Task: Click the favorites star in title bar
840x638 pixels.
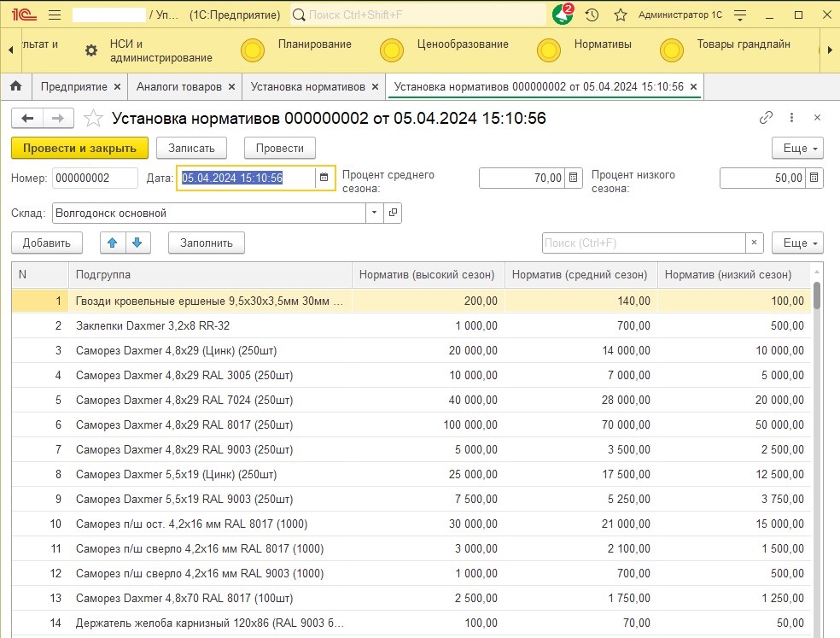Action: pyautogui.click(x=620, y=15)
